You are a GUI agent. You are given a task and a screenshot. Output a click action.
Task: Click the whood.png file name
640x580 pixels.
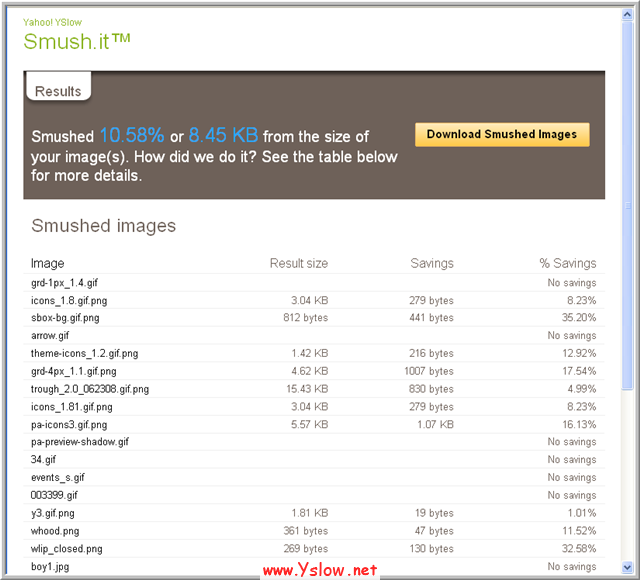[x=55, y=531]
